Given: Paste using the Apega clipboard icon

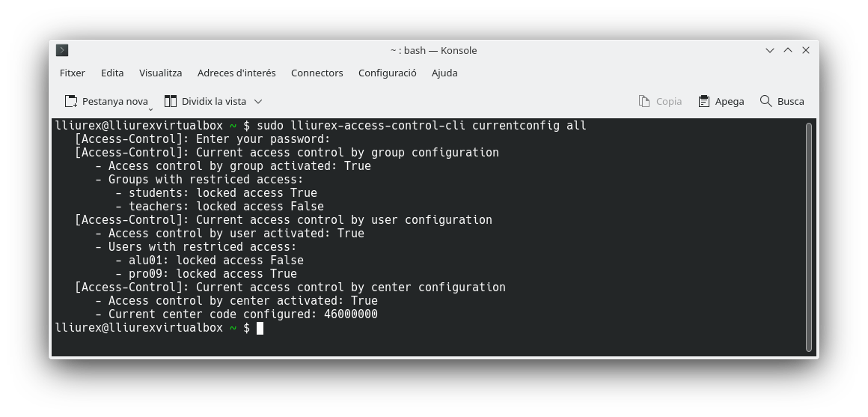Looking at the screenshot, I should 704,101.
